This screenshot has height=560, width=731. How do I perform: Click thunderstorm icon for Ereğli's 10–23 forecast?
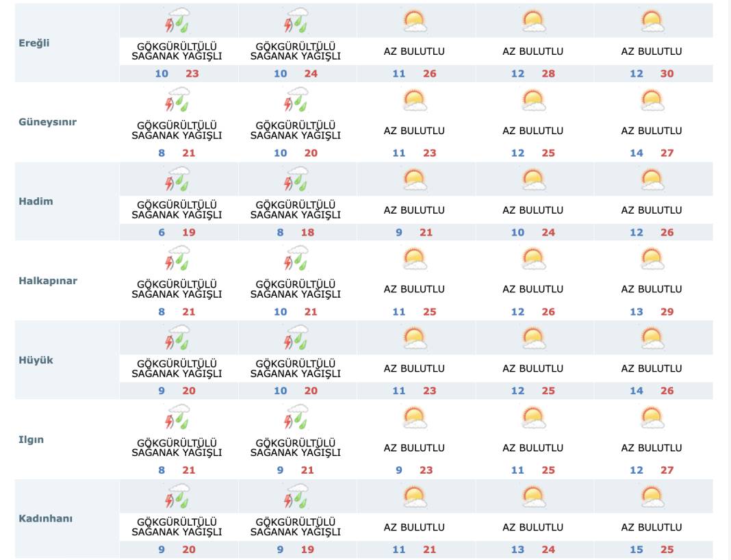click(x=178, y=21)
